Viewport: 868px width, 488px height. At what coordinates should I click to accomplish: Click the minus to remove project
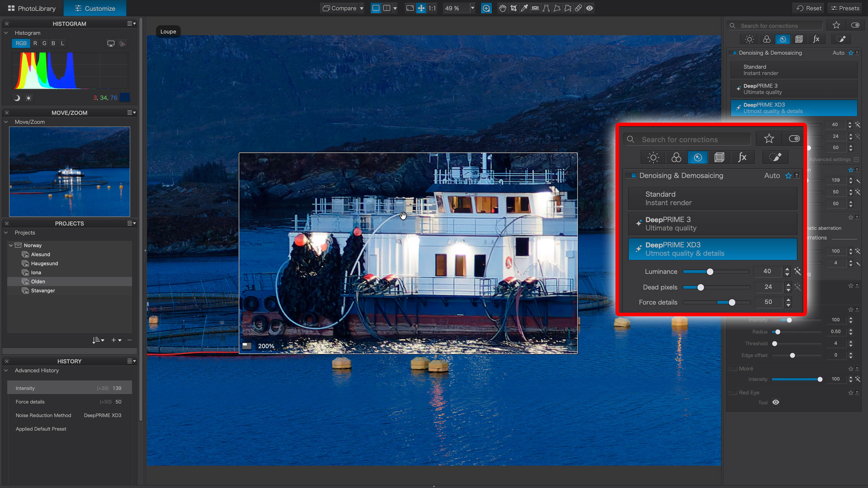(129, 340)
